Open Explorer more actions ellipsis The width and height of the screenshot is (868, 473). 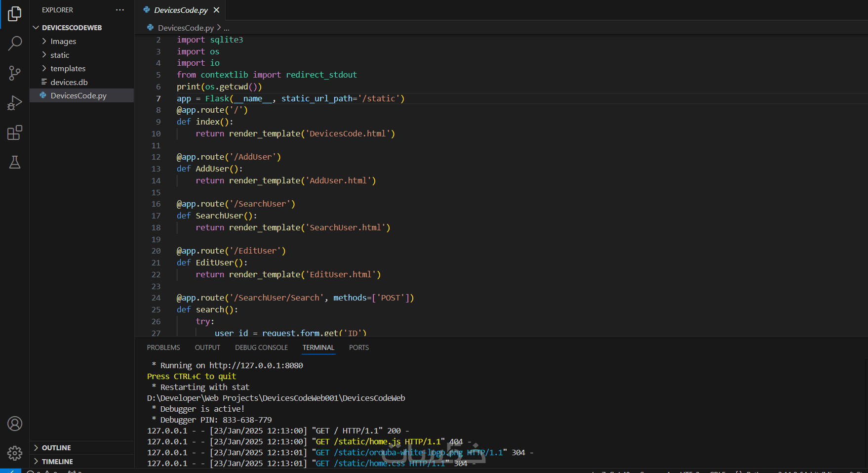(120, 10)
